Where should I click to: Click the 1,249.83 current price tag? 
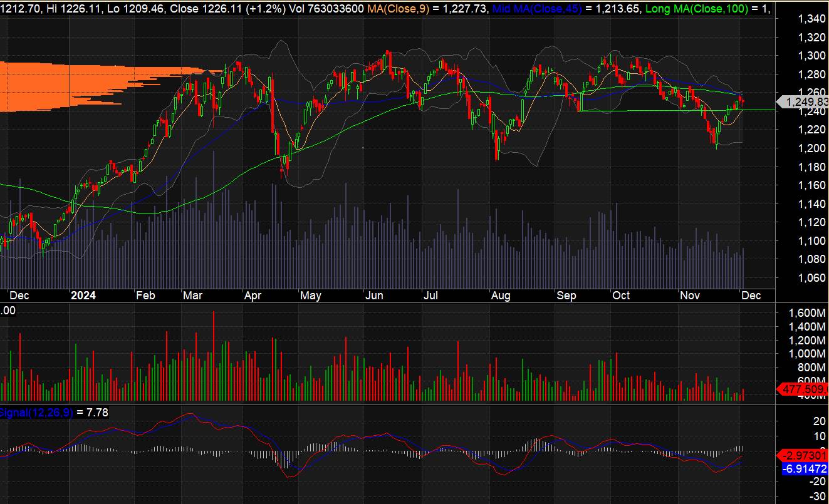coord(803,102)
